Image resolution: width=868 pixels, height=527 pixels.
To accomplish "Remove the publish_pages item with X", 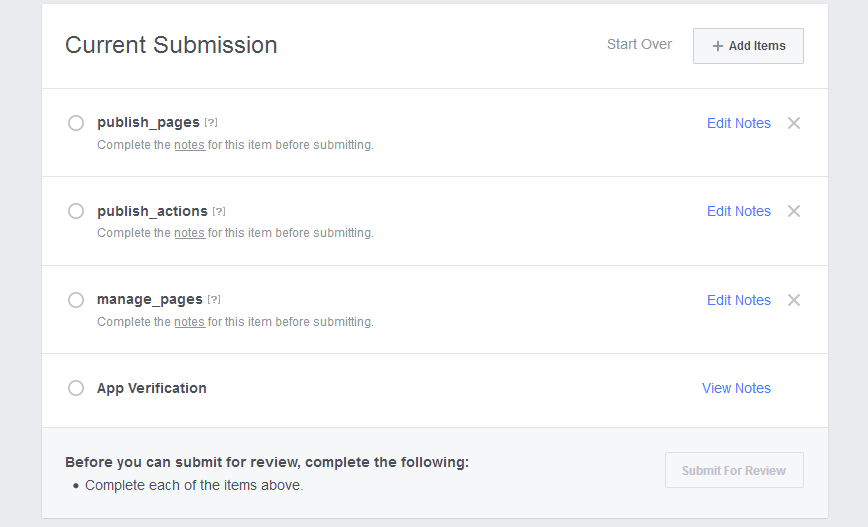I will tap(794, 123).
